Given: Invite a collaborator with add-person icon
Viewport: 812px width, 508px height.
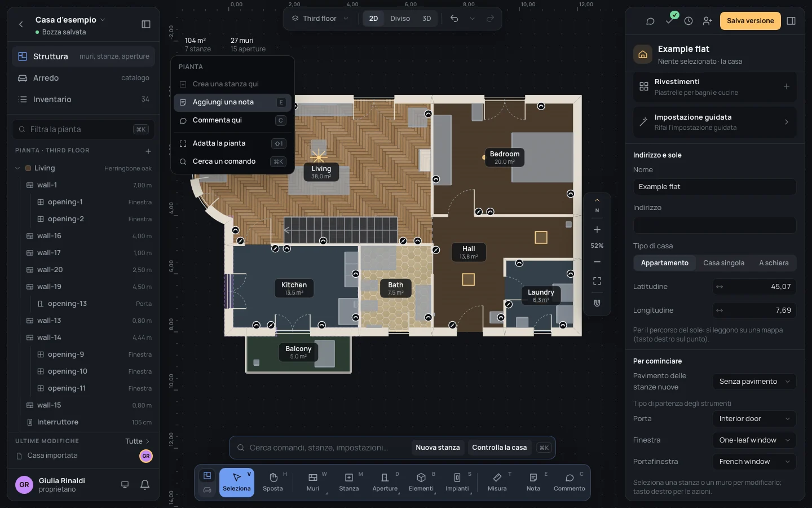Looking at the screenshot, I should click(708, 21).
